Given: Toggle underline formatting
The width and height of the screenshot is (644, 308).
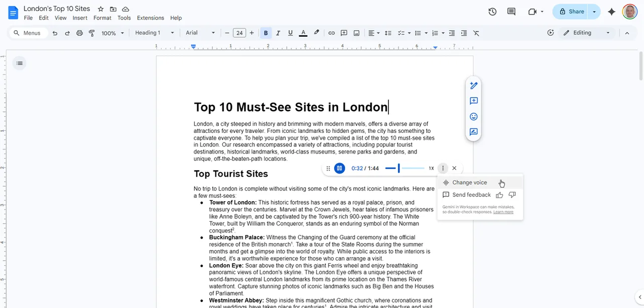Looking at the screenshot, I should click(x=290, y=33).
